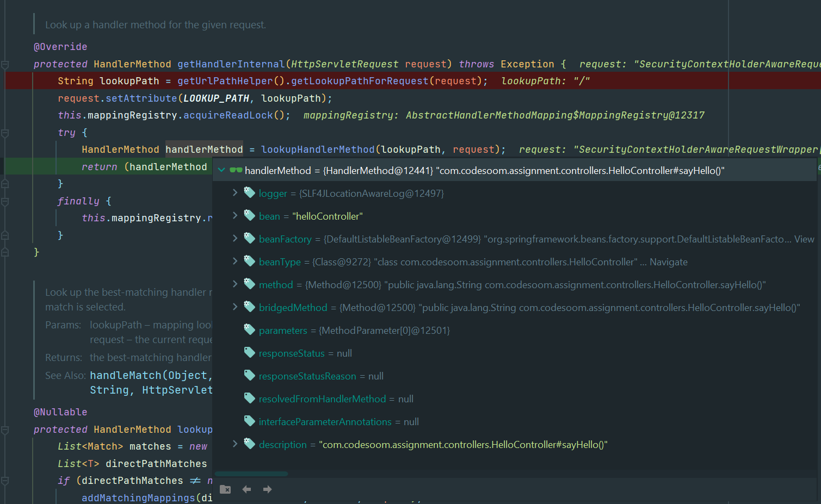Click the description field tag icon
Viewport: 821px width, 504px height.
(250, 444)
